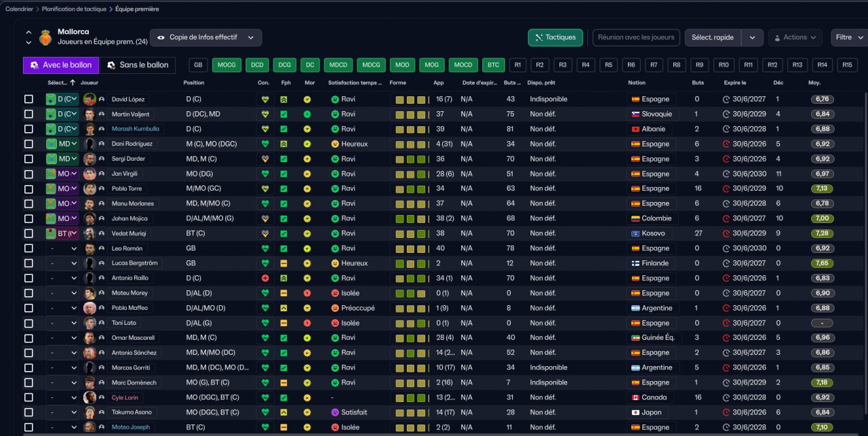Open Marash Kumbulla's player name link
The width and height of the screenshot is (868, 436).
pos(135,129)
